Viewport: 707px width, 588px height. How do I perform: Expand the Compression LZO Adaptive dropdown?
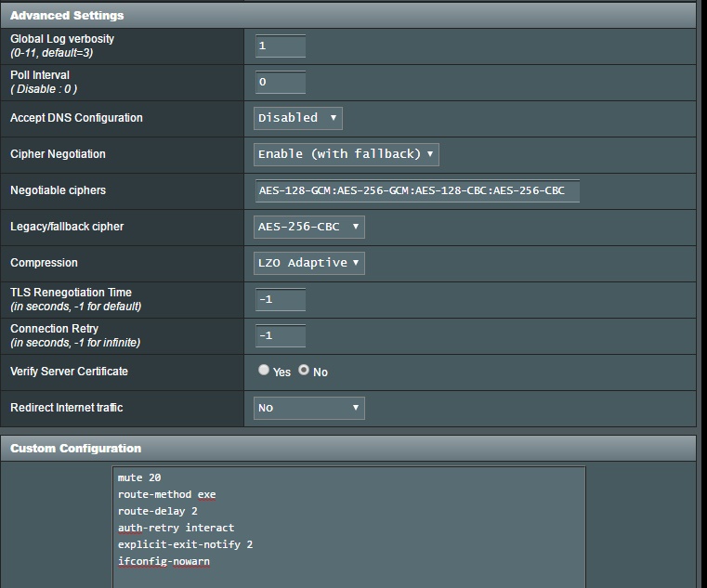pyautogui.click(x=308, y=263)
